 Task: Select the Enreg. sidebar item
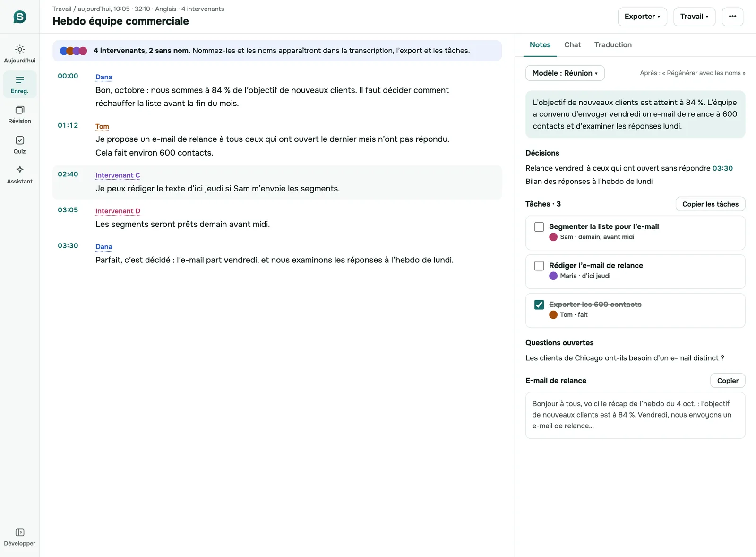click(19, 85)
